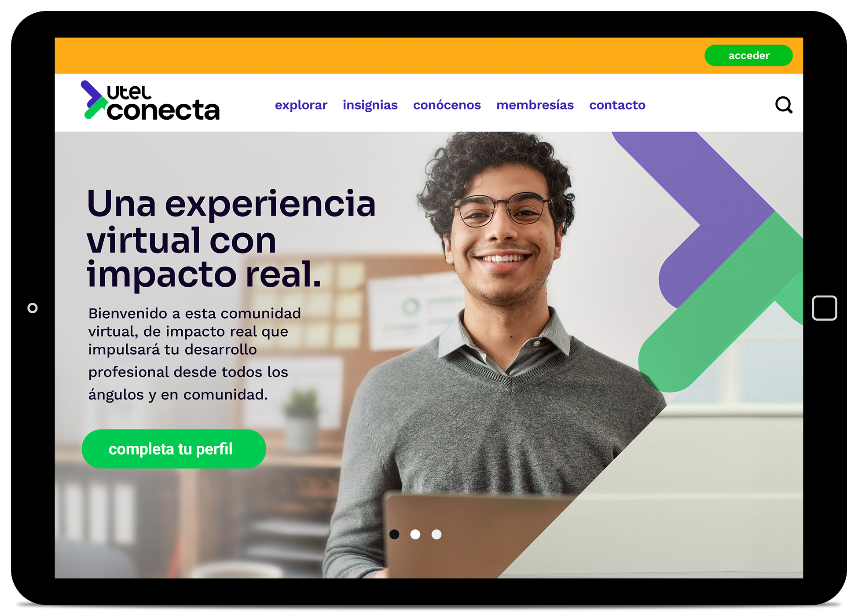Viewport: 858px width, 616px height.
Task: Go to the conócenos page
Action: pos(447,105)
